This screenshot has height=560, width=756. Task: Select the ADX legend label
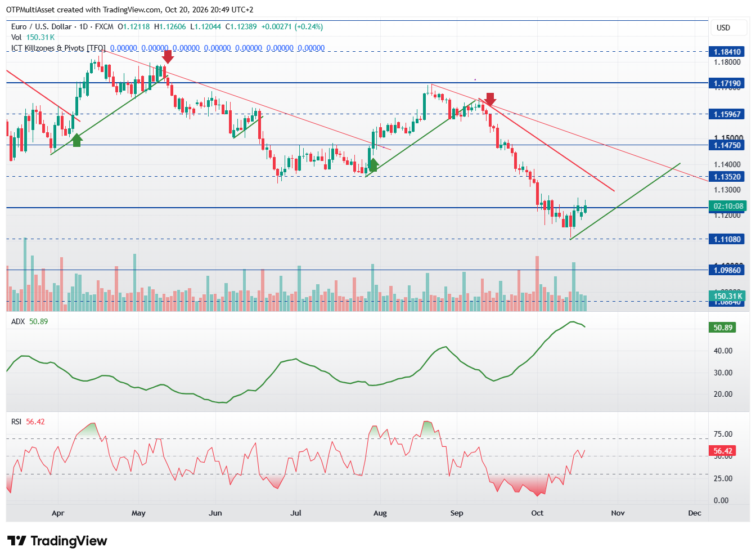click(x=19, y=321)
